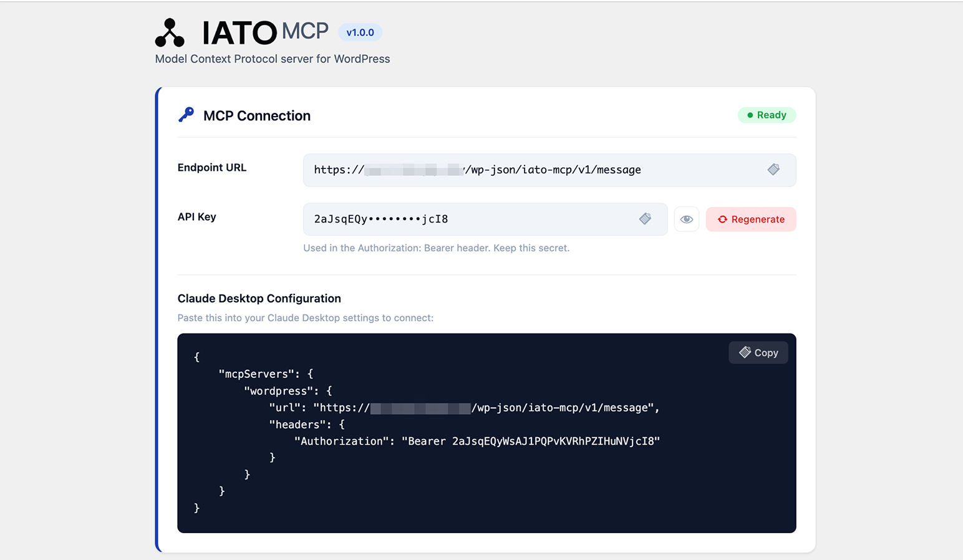Click the "wordpress" line in code block
963x560 pixels.
[x=288, y=390]
